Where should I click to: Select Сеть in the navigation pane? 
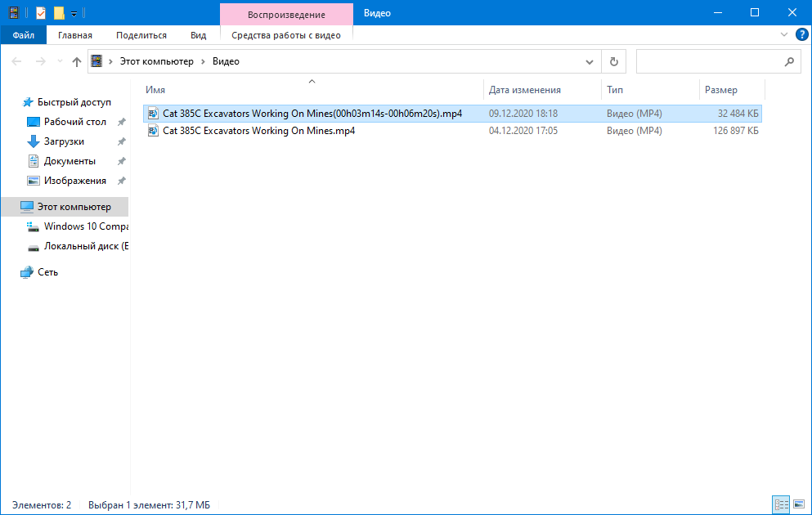[x=47, y=271]
